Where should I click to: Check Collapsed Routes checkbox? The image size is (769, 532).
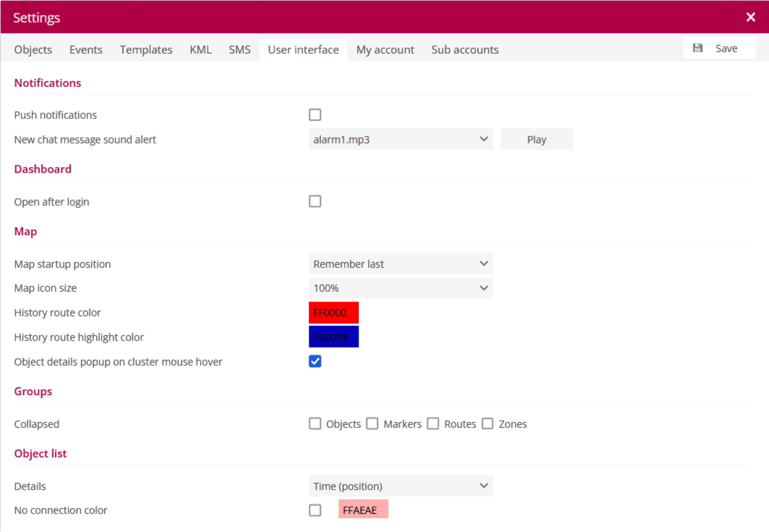[433, 423]
